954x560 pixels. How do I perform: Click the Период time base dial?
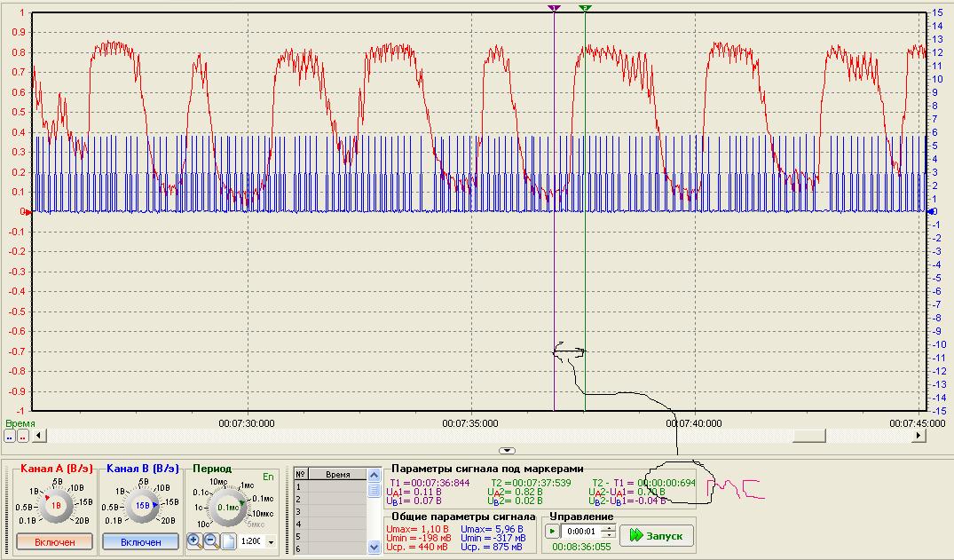click(230, 506)
